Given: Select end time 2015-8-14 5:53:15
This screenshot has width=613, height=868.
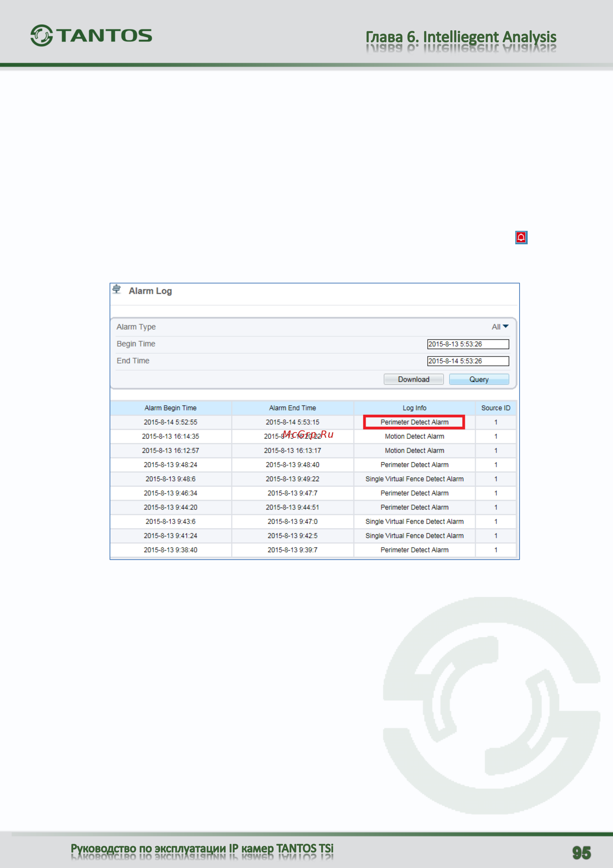Looking at the screenshot, I should click(x=292, y=422).
